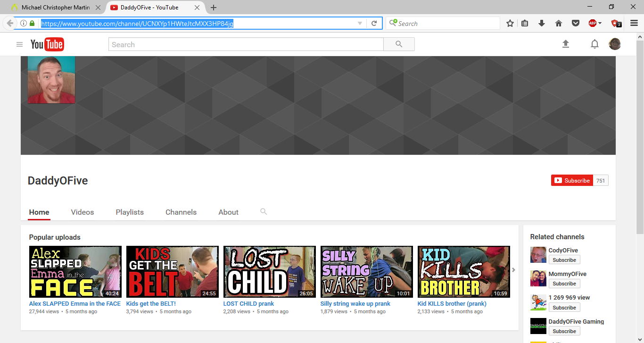Visit CodyOFive channel name link
Screen dimensions: 644x343
563,250
